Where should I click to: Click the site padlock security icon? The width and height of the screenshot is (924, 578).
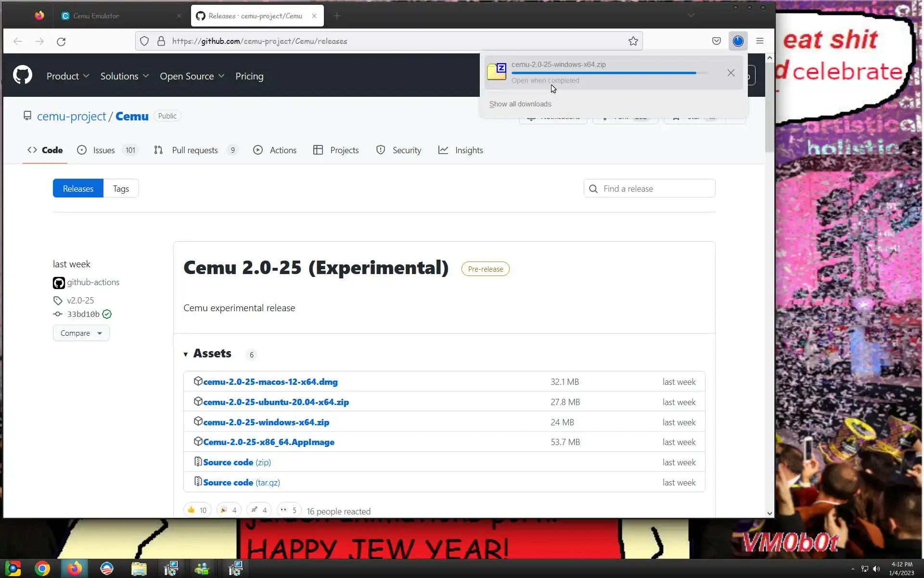161,41
